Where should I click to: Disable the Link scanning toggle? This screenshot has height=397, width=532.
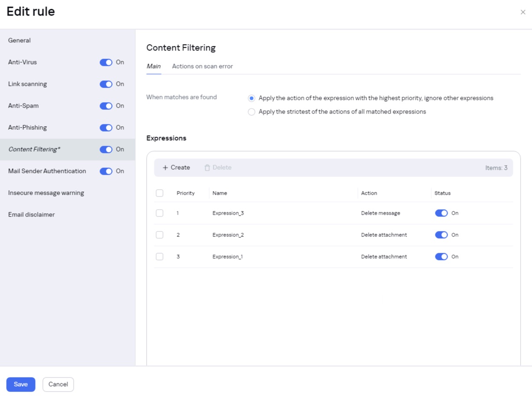(106, 84)
